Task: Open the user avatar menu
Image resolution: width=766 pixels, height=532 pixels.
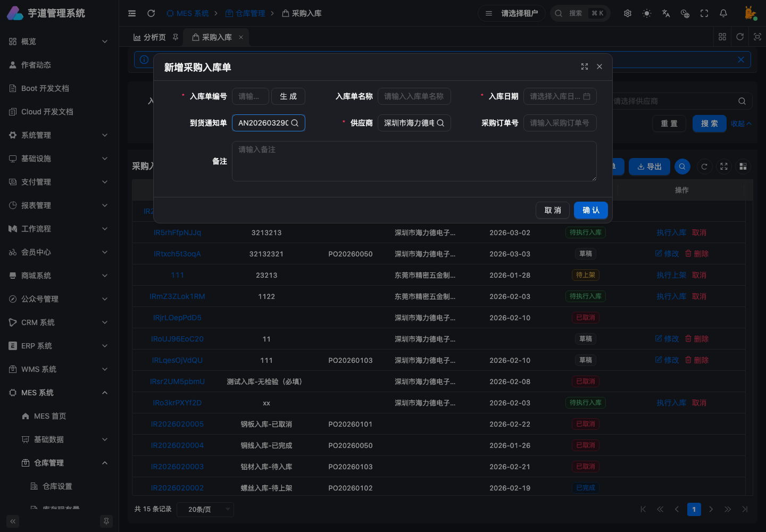Action: (x=750, y=13)
